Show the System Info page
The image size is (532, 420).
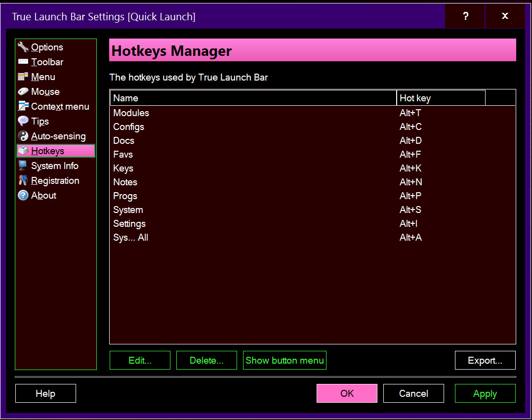pyautogui.click(x=55, y=166)
